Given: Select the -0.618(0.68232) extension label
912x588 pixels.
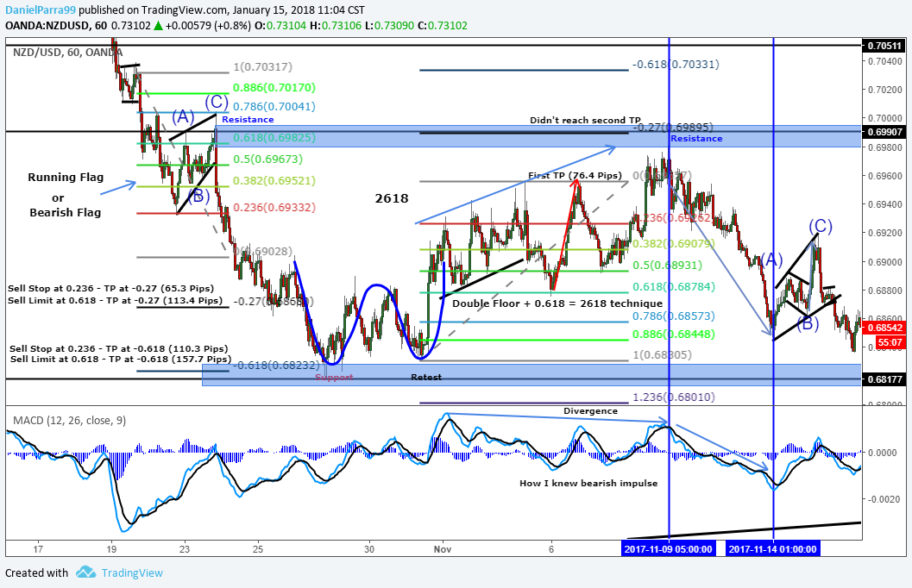Looking at the screenshot, I should [x=276, y=366].
